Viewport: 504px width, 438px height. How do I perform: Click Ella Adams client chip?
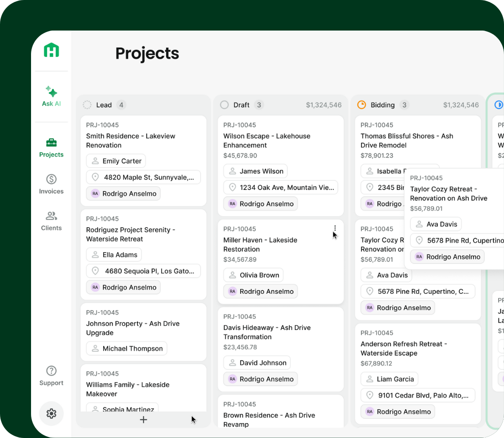click(x=114, y=255)
